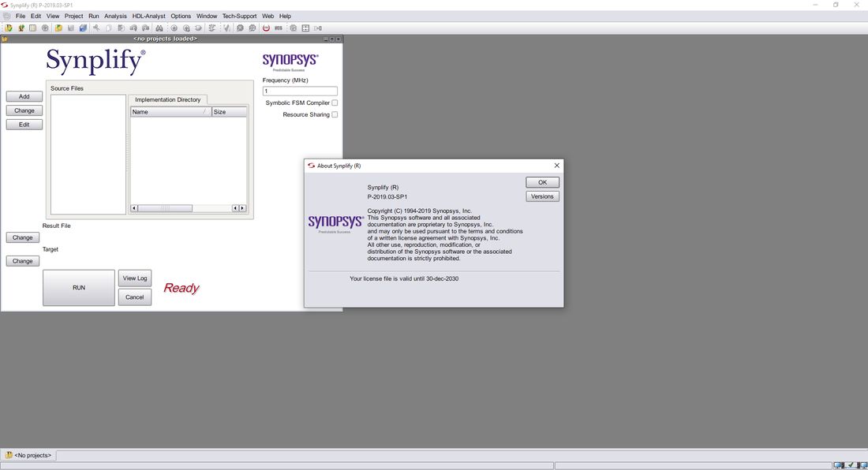Click the green check mark status bar icon
Viewport: 868px width, 470px height.
point(851,465)
